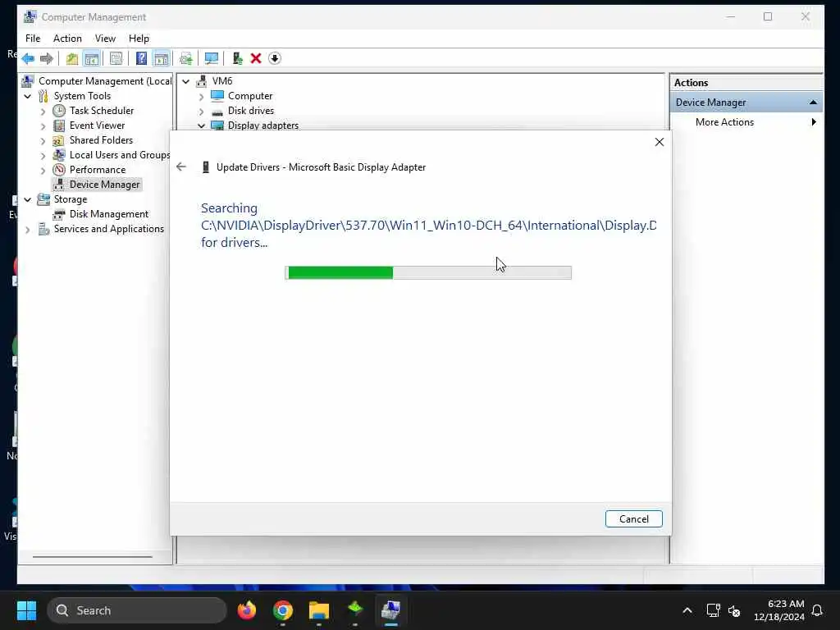Click the Forward arrow in toolbar
This screenshot has width=840, height=630.
[x=47, y=58]
